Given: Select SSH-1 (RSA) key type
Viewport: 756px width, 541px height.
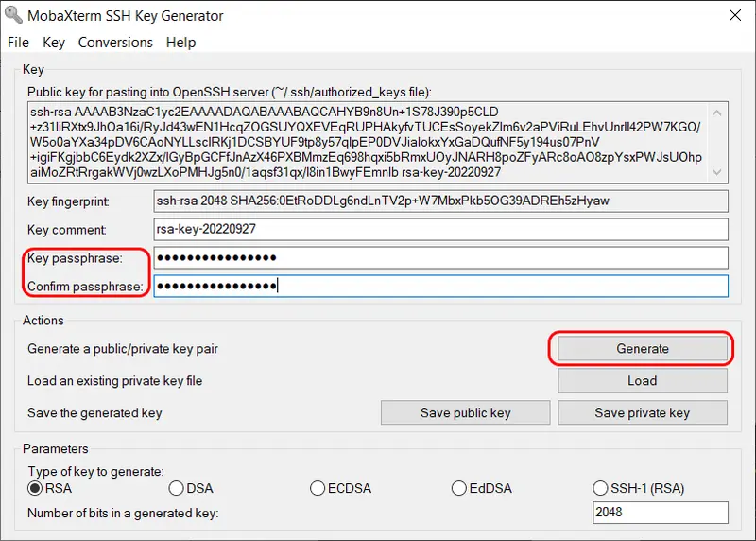Looking at the screenshot, I should pyautogui.click(x=601, y=489).
